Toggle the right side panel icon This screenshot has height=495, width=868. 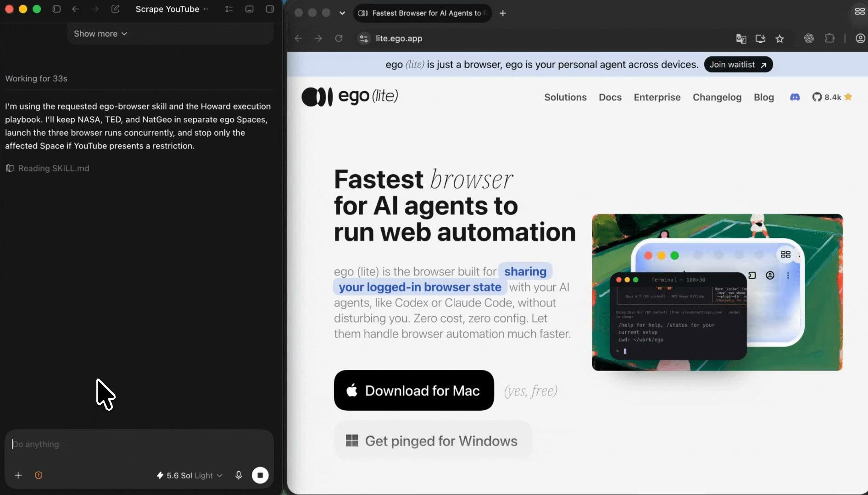pyautogui.click(x=270, y=9)
